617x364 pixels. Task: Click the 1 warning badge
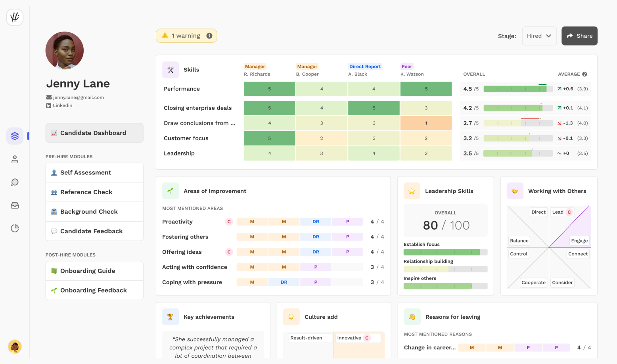[186, 36]
